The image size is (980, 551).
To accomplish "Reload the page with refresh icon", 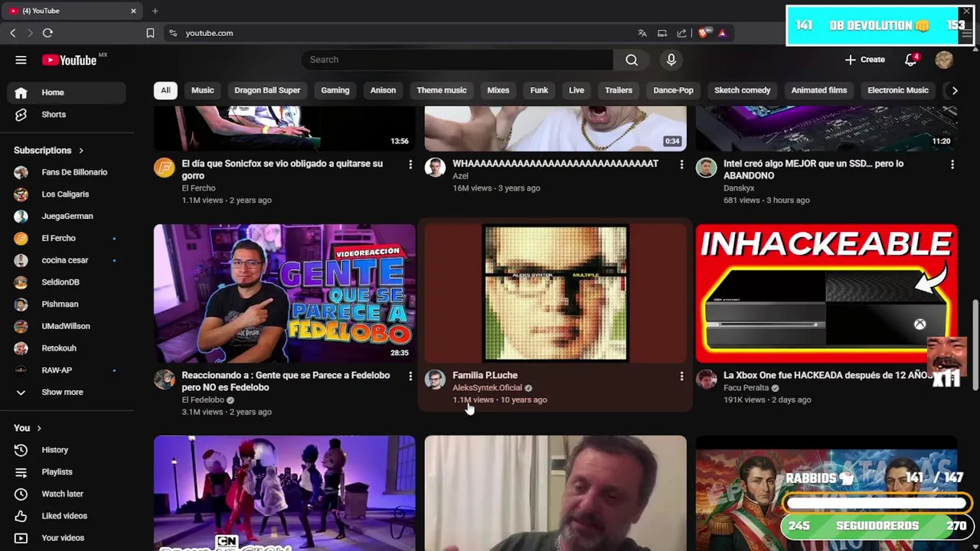I will (47, 33).
